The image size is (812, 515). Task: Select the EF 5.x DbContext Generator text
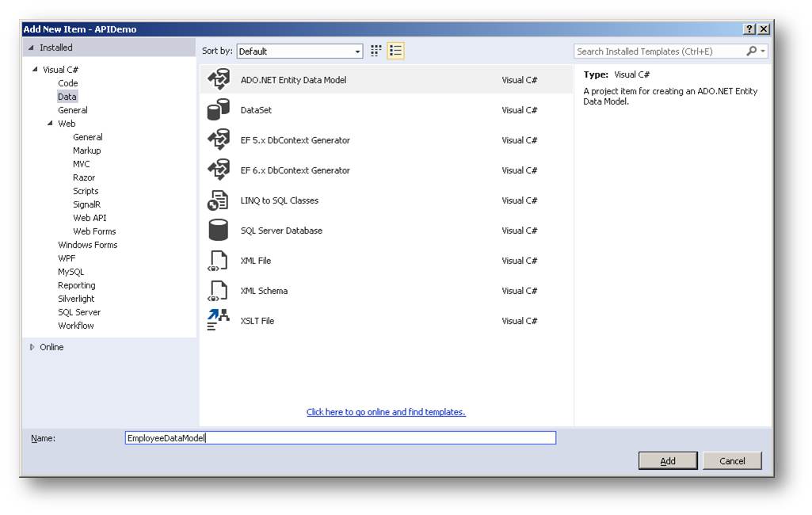[295, 140]
